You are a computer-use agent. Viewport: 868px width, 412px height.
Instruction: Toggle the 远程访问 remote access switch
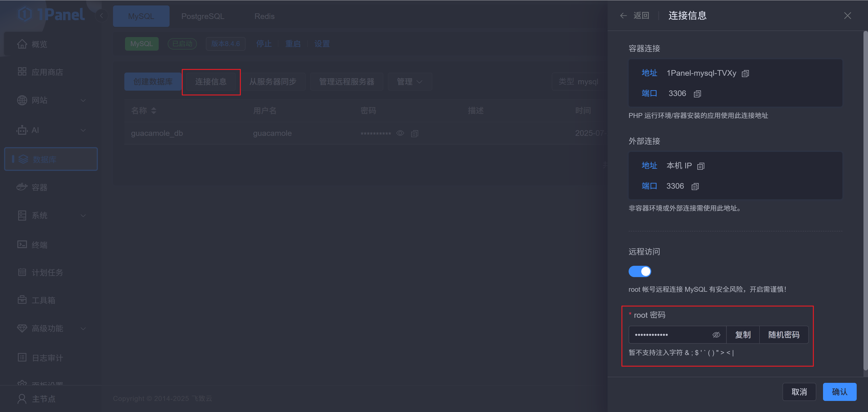[639, 271]
